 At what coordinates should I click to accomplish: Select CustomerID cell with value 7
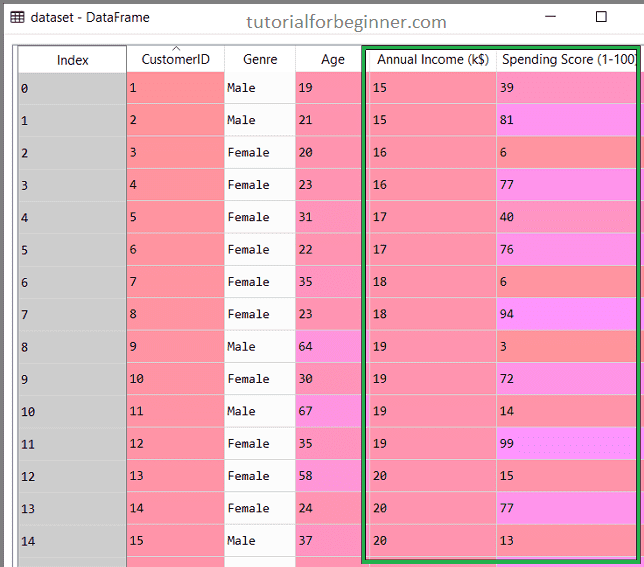click(x=175, y=282)
